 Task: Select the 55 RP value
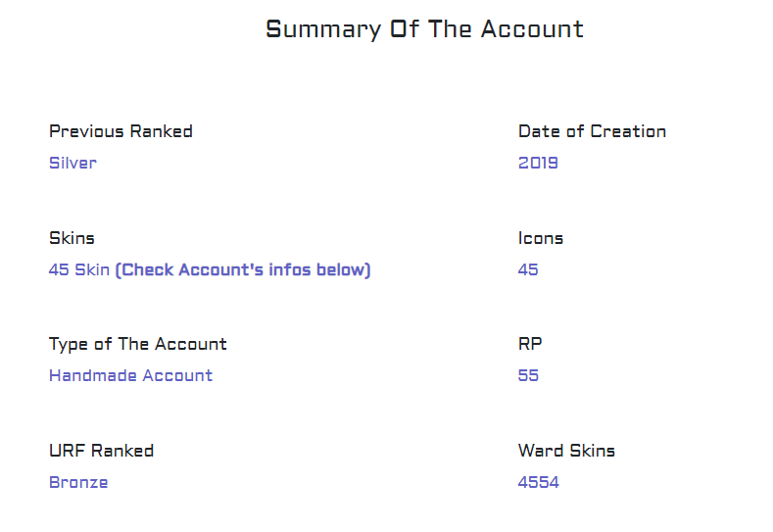tap(528, 375)
